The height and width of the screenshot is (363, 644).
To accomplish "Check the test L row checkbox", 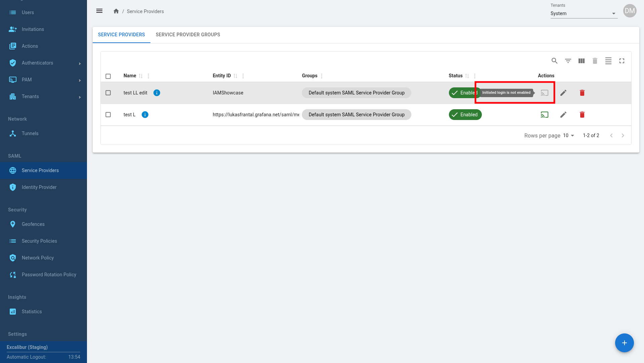I will coord(108,115).
